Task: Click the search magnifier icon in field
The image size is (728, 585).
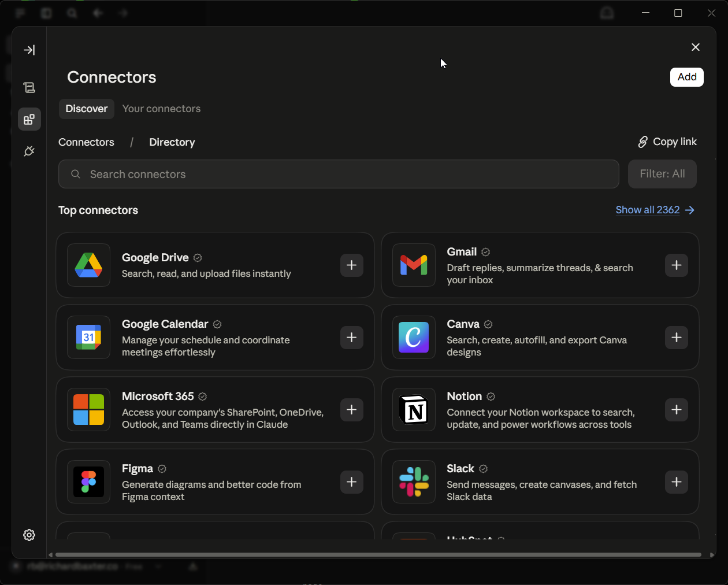Action: tap(76, 174)
